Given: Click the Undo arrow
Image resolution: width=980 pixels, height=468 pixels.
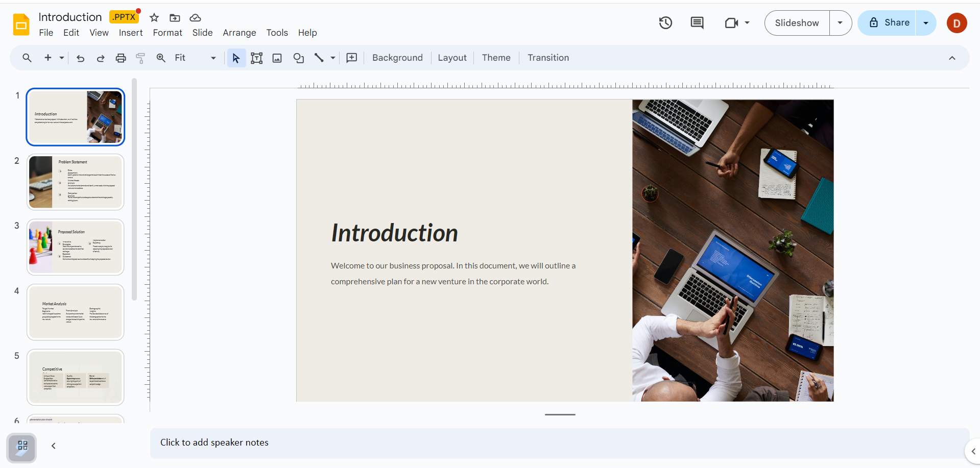Looking at the screenshot, I should pos(80,58).
